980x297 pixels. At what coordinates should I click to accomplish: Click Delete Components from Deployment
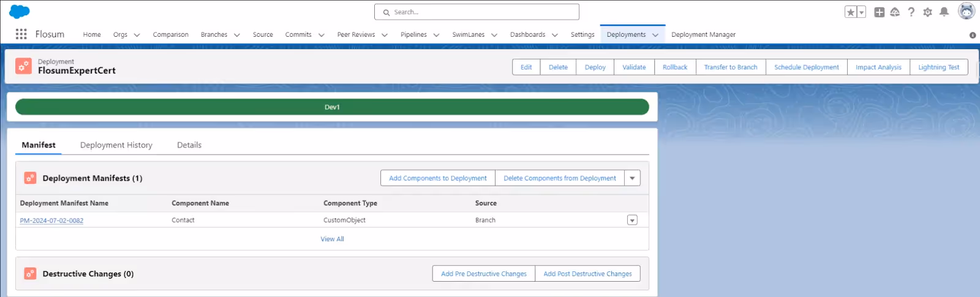point(560,178)
